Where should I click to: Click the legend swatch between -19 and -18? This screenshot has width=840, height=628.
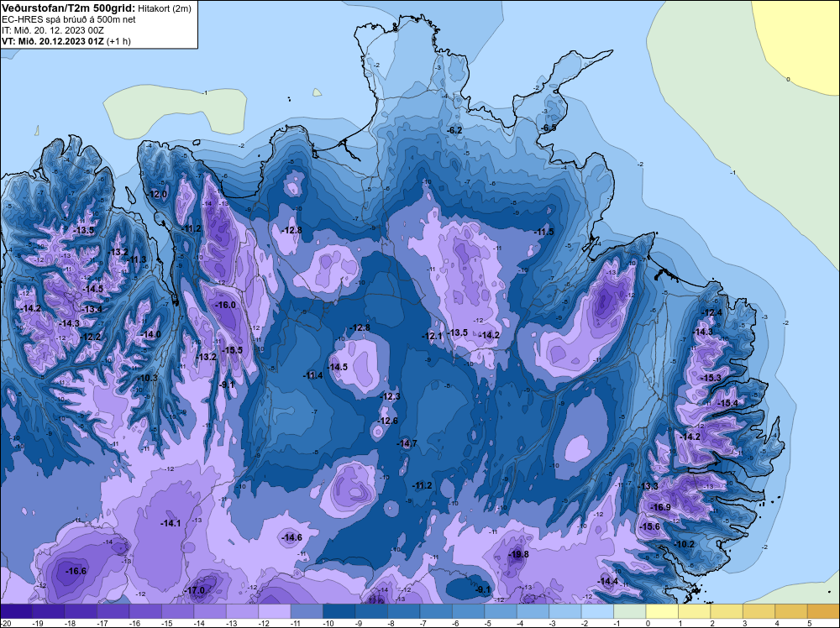click(48, 611)
